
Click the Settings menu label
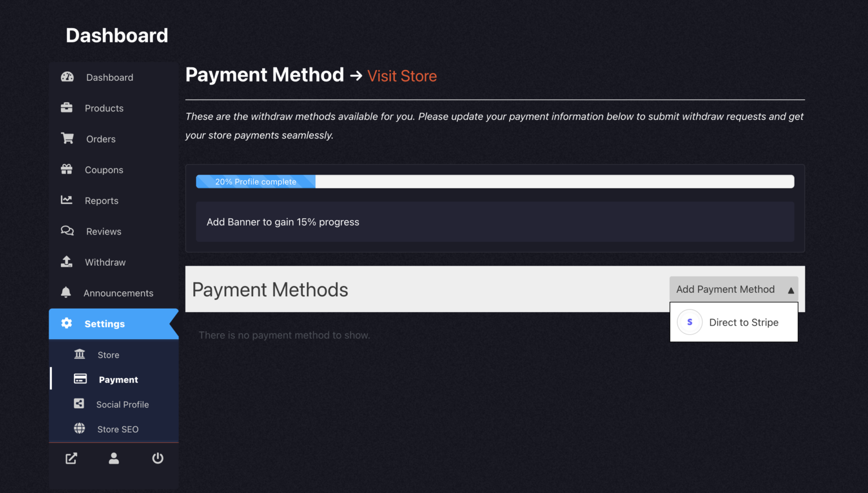click(105, 324)
